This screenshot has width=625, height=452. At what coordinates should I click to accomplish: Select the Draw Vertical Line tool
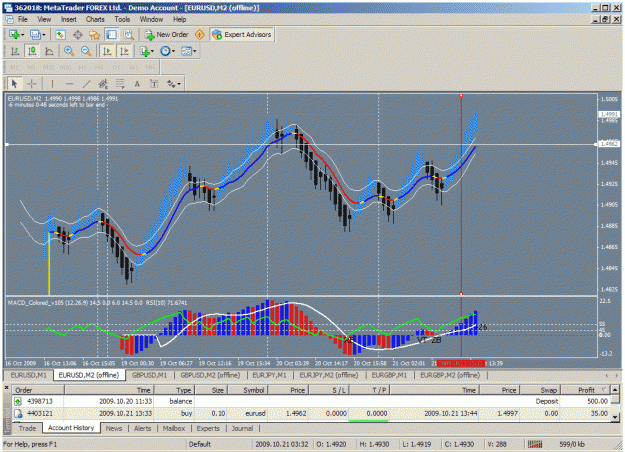click(x=52, y=84)
